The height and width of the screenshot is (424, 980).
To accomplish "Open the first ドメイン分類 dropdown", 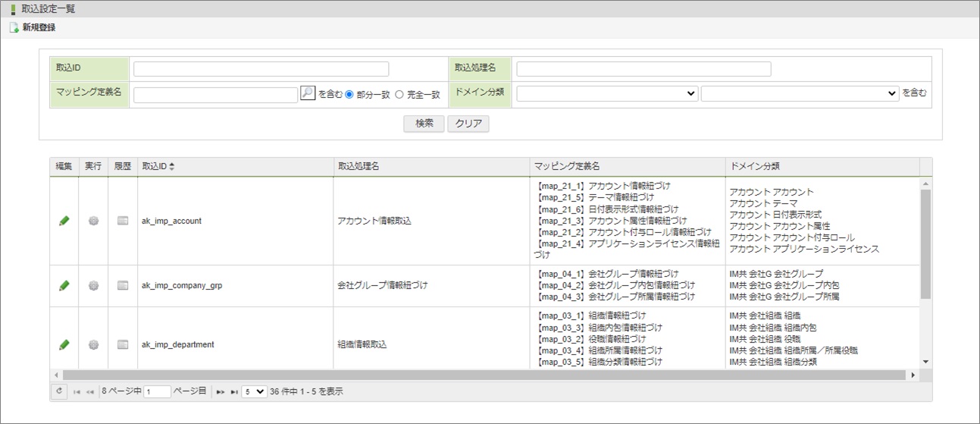I will coord(607,93).
